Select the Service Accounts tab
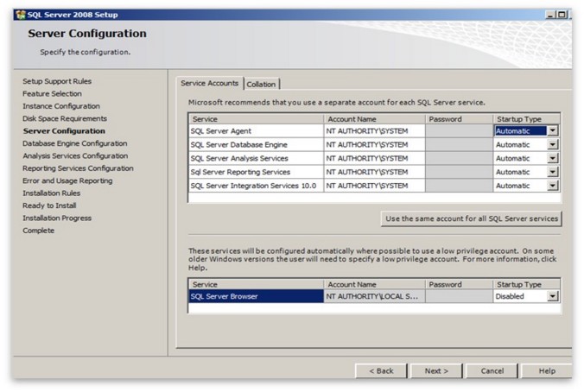Viewport: 584px width, 392px height. (210, 83)
